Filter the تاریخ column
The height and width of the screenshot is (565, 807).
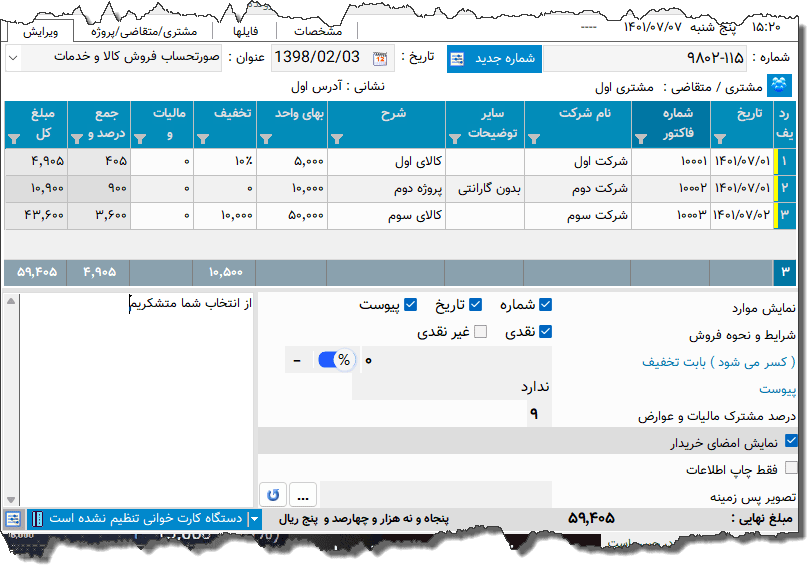click(x=720, y=139)
